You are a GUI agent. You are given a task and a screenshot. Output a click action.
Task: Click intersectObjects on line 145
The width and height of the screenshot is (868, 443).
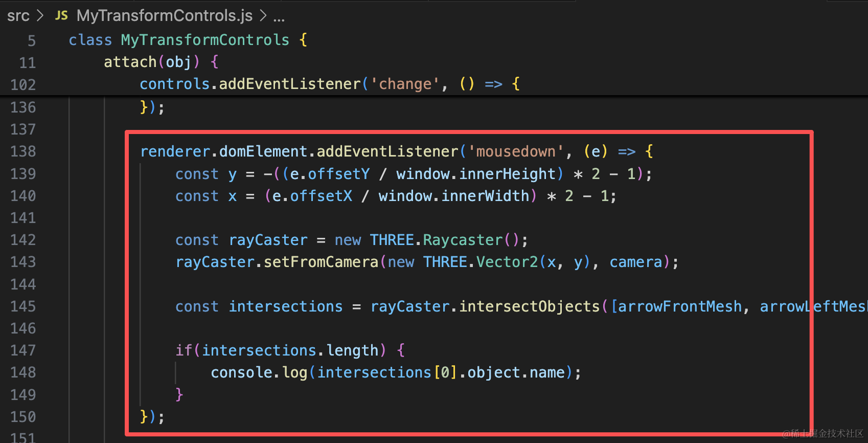click(x=529, y=306)
